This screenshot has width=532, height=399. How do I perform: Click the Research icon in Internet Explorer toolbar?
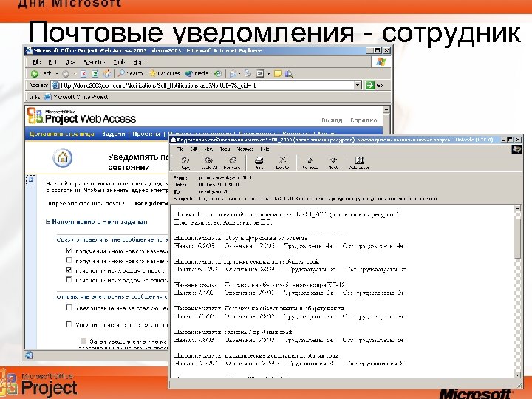pos(289,74)
